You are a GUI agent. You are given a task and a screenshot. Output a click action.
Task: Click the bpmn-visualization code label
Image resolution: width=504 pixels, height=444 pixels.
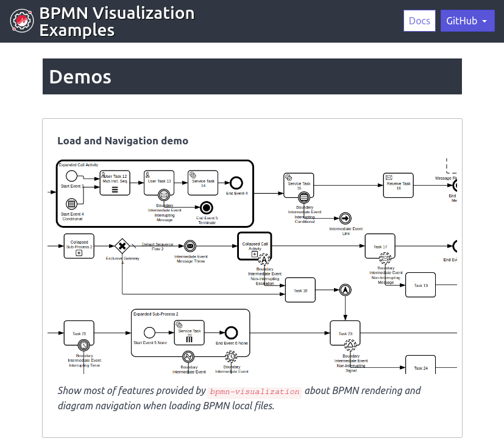pyautogui.click(x=254, y=392)
